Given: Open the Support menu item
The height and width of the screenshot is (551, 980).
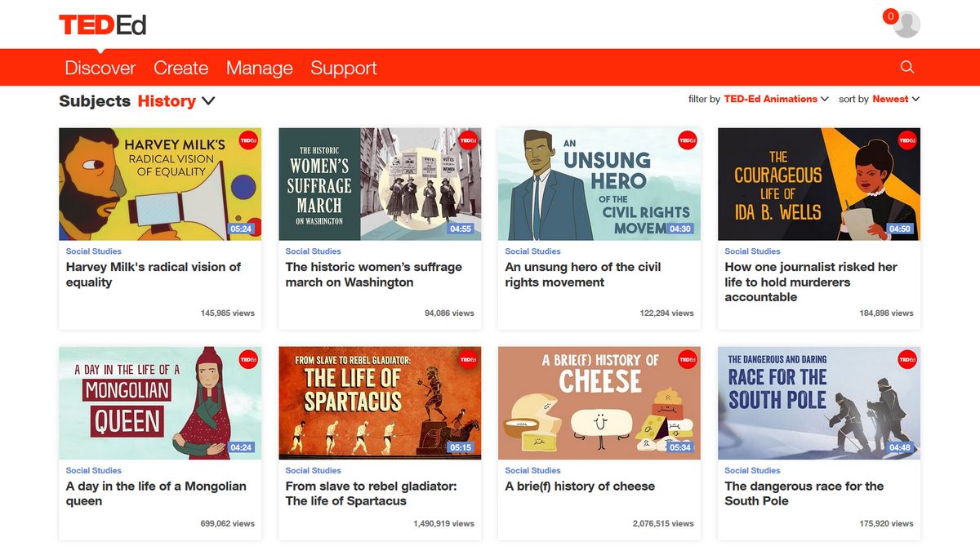Looking at the screenshot, I should [344, 68].
